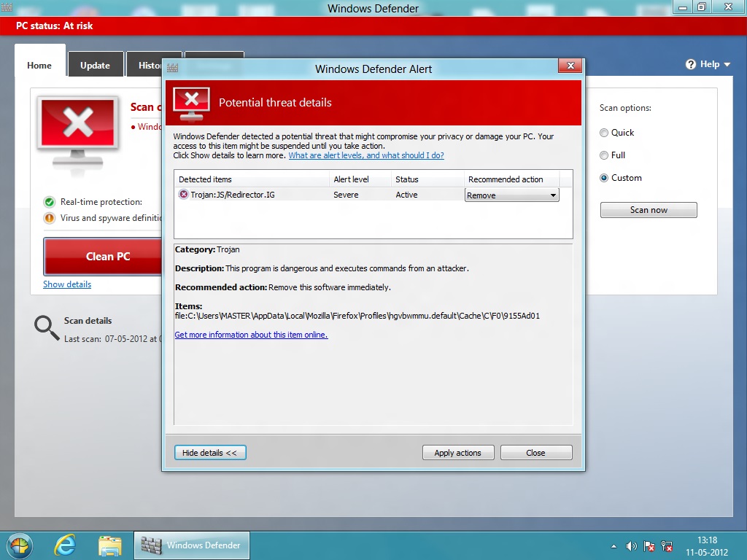The image size is (747, 560).
Task: Click the Trojan threat icon in detected items row
Action: [x=183, y=194]
